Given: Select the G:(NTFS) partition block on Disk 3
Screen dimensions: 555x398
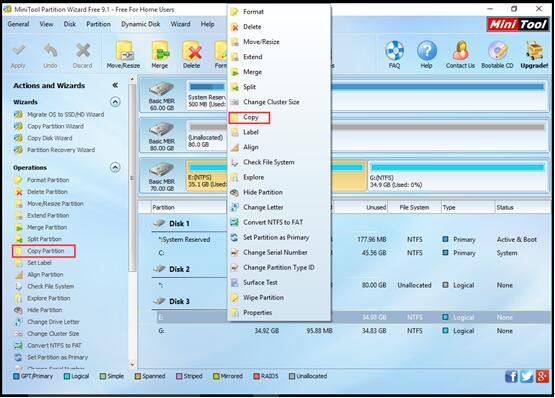Looking at the screenshot, I should 458,176.
